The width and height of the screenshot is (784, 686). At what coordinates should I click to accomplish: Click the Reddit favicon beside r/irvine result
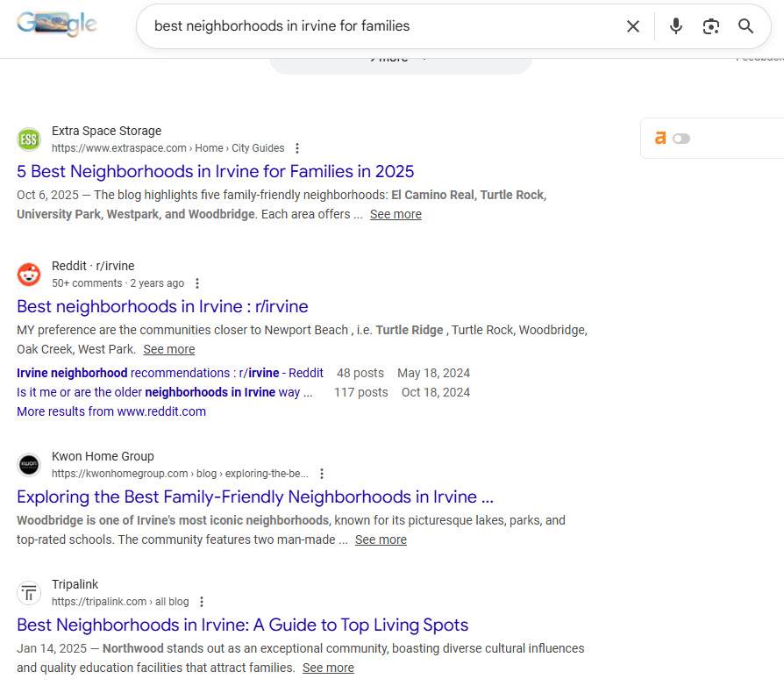(29, 274)
